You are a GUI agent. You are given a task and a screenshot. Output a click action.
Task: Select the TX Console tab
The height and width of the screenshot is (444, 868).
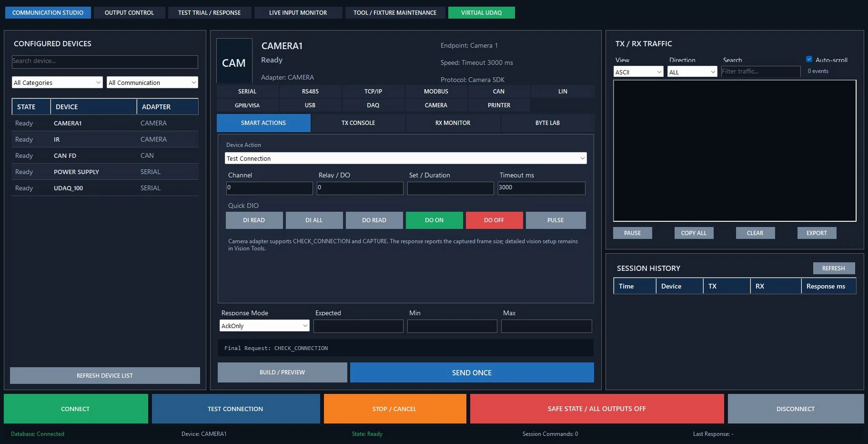pyautogui.click(x=358, y=123)
